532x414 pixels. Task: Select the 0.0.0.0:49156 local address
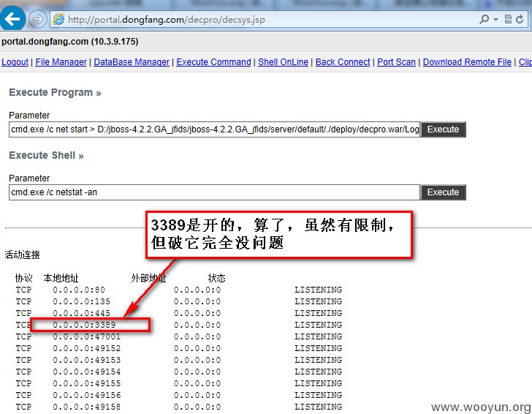click(86, 395)
